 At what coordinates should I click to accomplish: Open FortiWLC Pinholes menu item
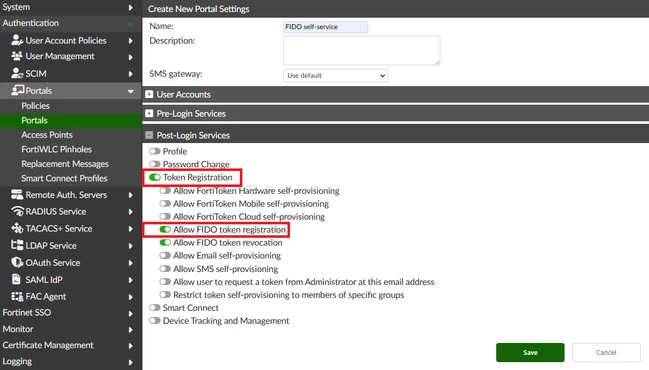[x=56, y=149]
